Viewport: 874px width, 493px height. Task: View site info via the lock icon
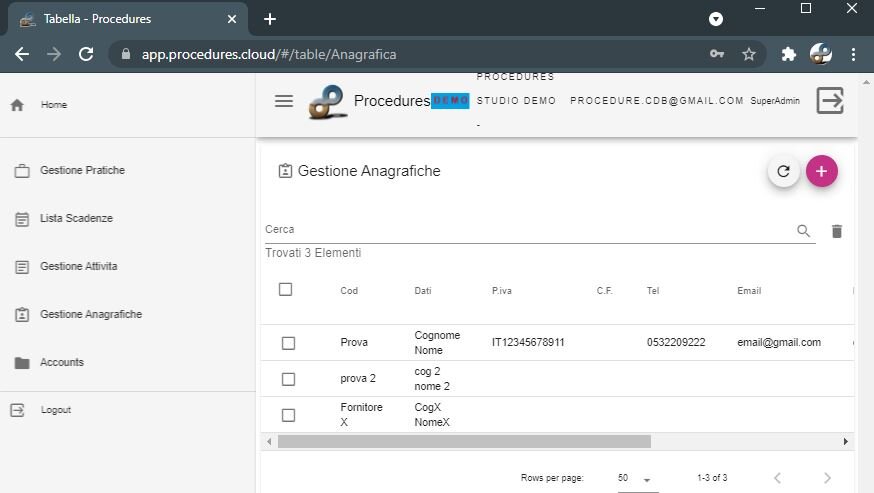(126, 54)
